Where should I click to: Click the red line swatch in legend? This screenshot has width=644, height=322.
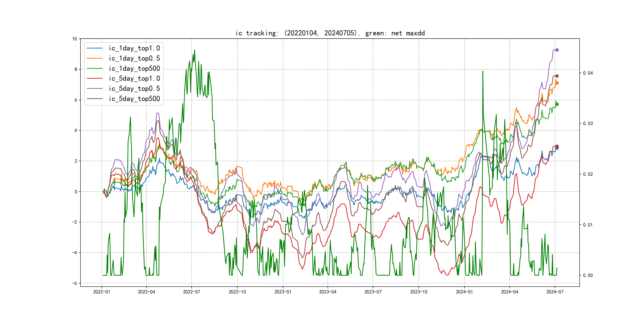click(95, 79)
